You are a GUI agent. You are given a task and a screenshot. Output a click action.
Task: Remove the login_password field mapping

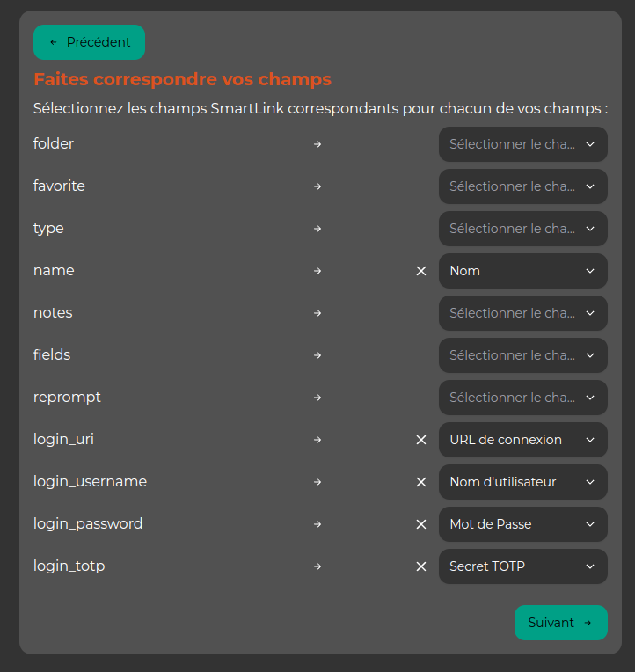coord(421,524)
